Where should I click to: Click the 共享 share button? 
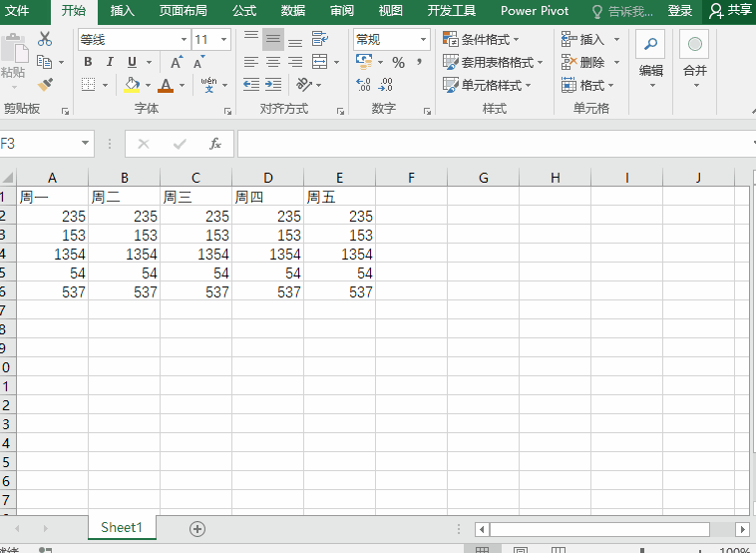tap(730, 11)
